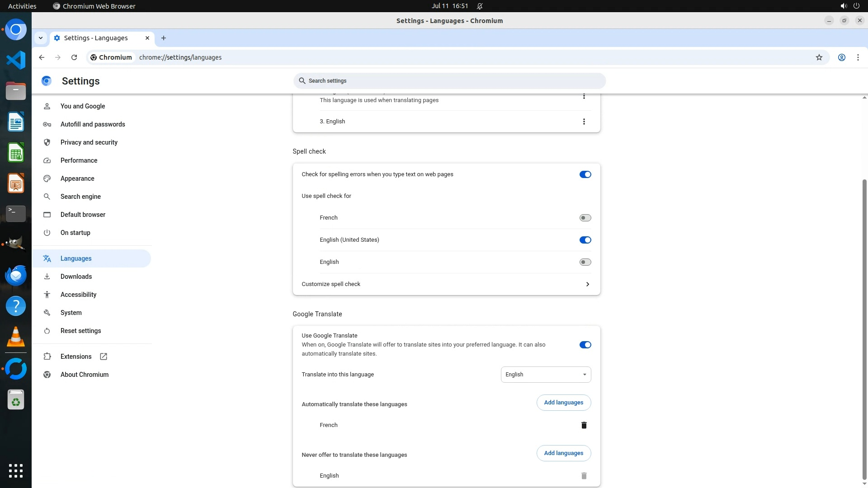
Task: Open the Chromium three-dot main menu
Action: (x=858, y=57)
